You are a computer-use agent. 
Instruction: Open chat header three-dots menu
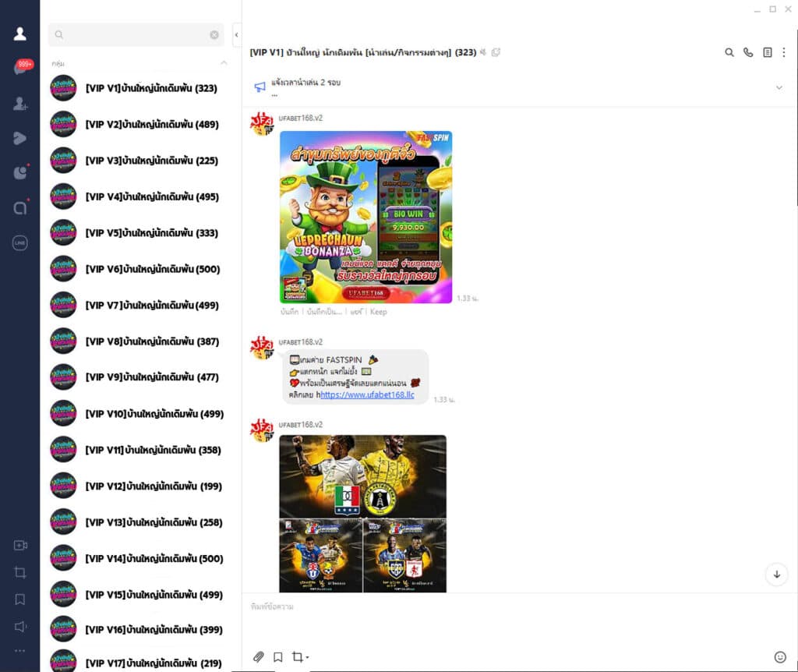coord(784,52)
